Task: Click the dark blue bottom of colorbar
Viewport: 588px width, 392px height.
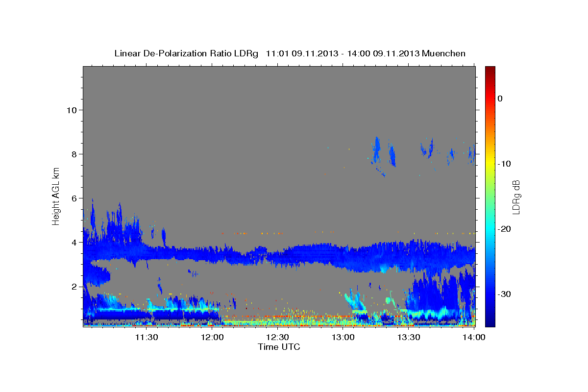Action: pyautogui.click(x=490, y=321)
